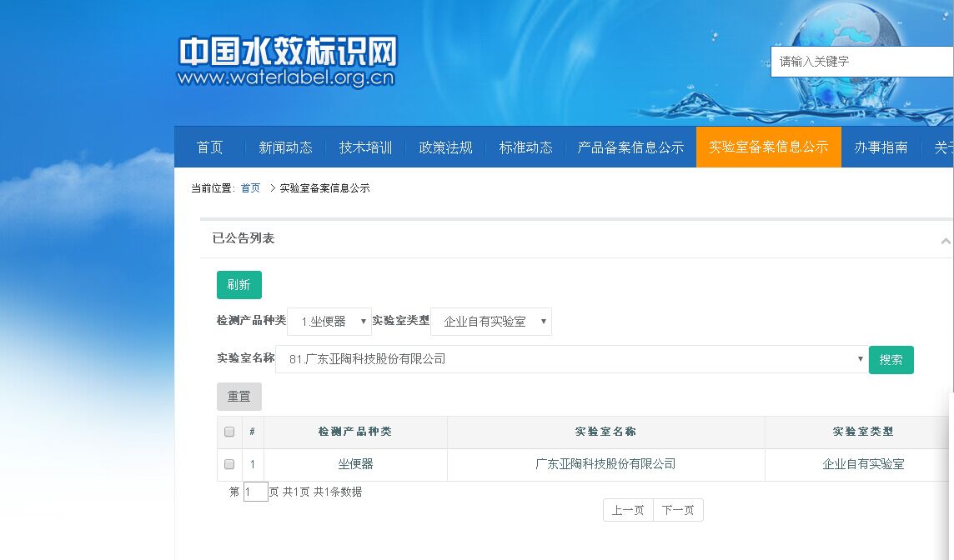954x560 pixels.
Task: Go to previous page with 上一页
Action: pyautogui.click(x=628, y=510)
